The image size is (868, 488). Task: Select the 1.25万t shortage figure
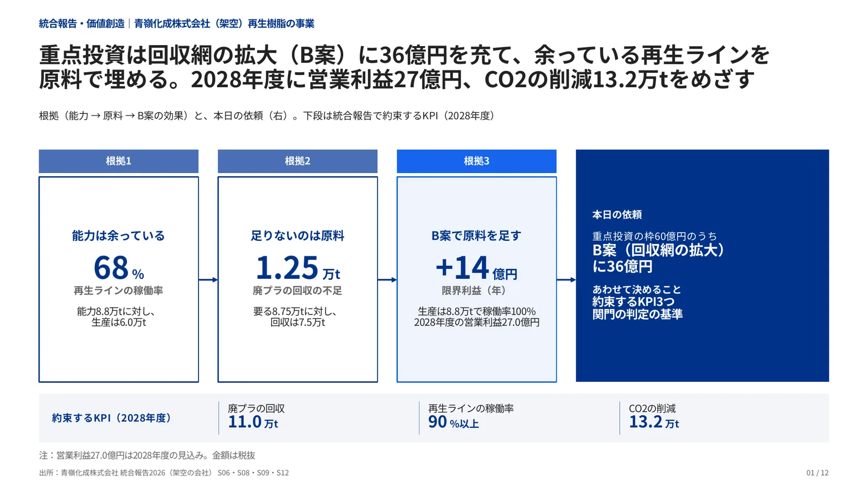point(297,268)
